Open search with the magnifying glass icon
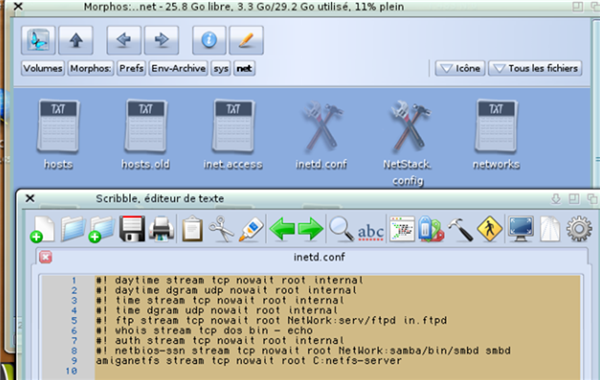600x380 pixels. pos(341,229)
